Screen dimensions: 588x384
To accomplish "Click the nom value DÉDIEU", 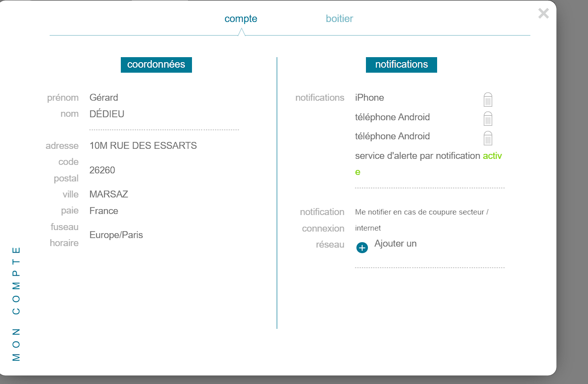I will coord(107,114).
